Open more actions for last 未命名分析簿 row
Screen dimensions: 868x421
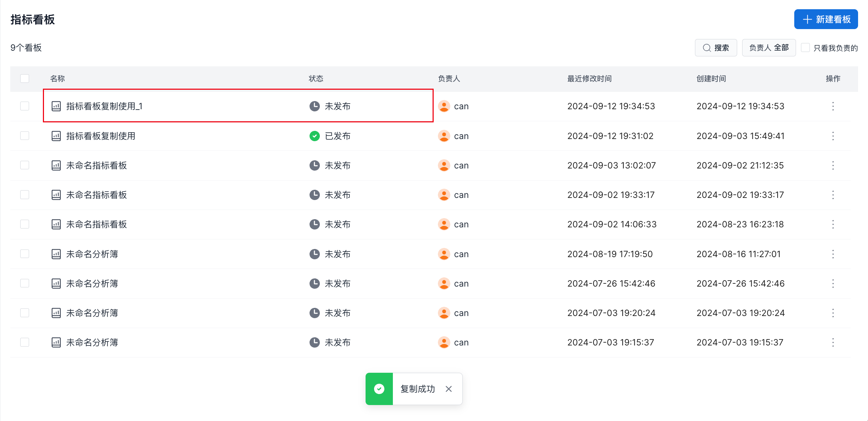pos(833,342)
